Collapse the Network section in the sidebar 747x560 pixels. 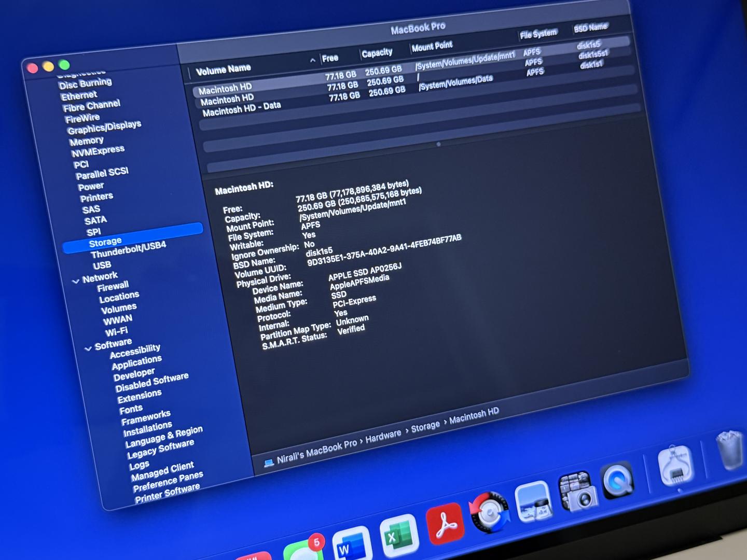76,281
